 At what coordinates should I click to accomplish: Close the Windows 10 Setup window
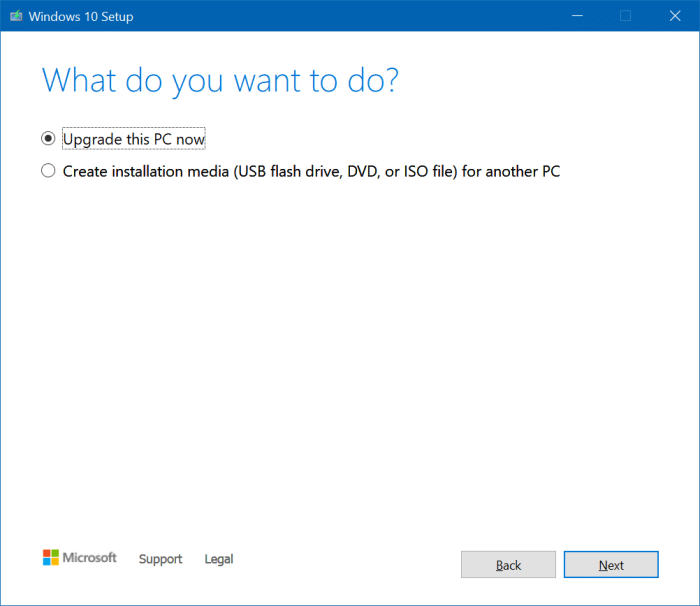(675, 16)
